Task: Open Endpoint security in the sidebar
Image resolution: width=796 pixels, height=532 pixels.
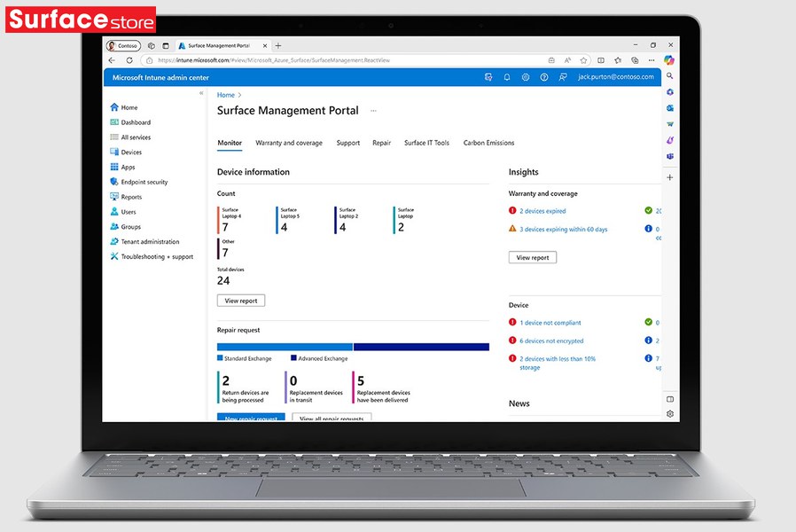Action: tap(139, 182)
